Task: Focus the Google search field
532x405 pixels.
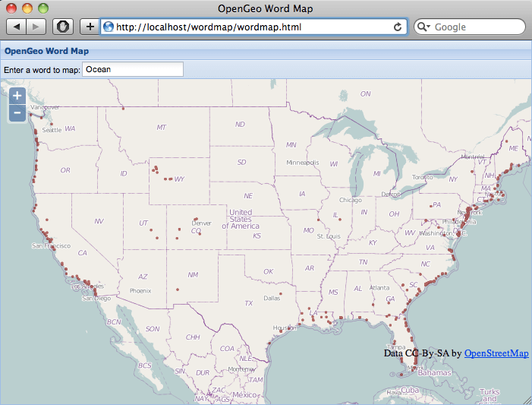Action: tap(470, 27)
